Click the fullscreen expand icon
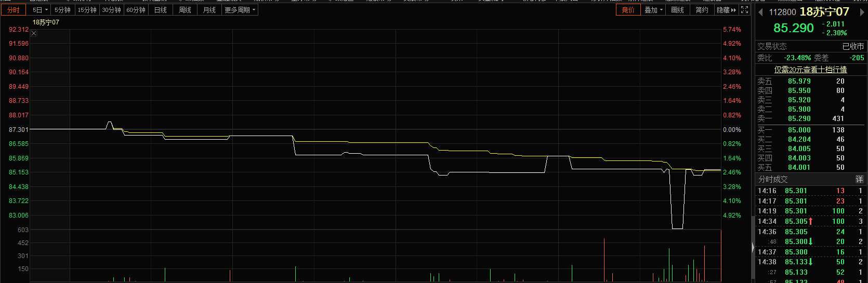Screen dimensions: 868x283 tap(745, 10)
